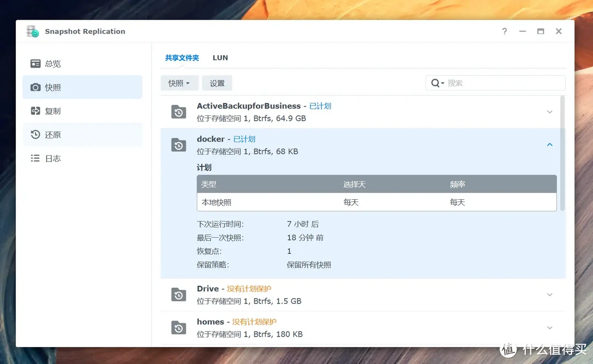Click the snapshot icon beside docker folder

[178, 144]
